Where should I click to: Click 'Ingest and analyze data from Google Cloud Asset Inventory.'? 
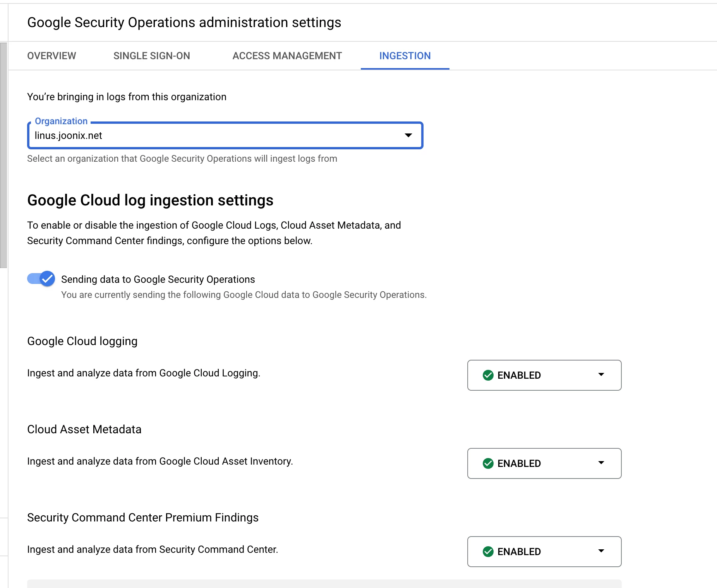click(x=160, y=461)
